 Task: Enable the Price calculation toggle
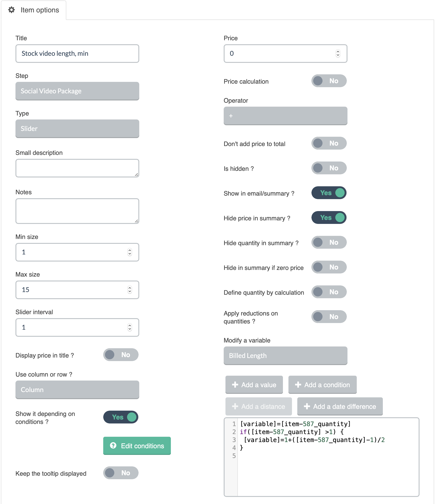329,81
